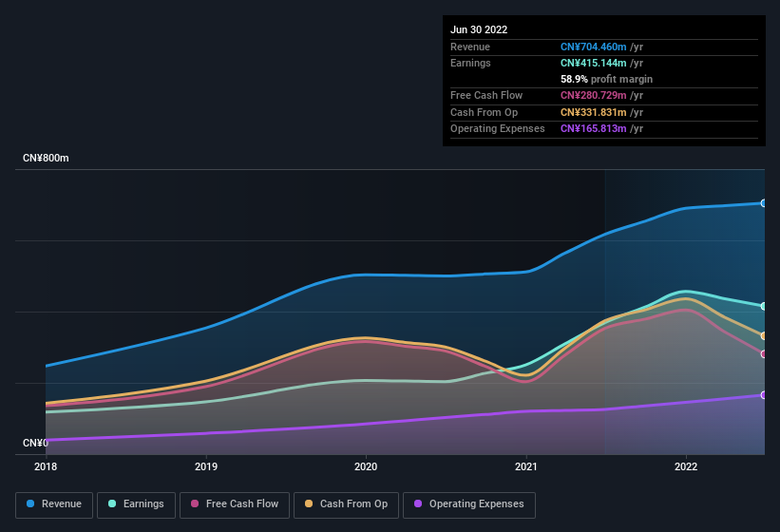Click the 2022 x-axis label

(x=686, y=466)
